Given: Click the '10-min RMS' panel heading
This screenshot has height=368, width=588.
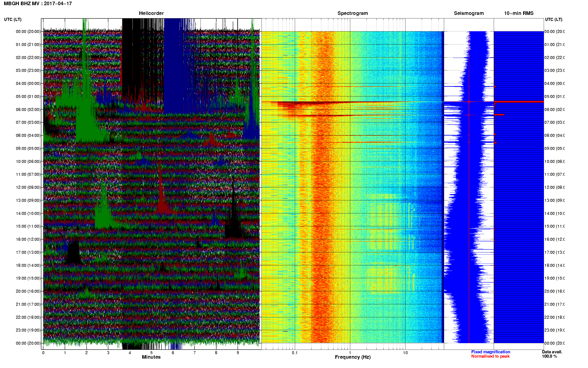Looking at the screenshot, I should pos(519,13).
